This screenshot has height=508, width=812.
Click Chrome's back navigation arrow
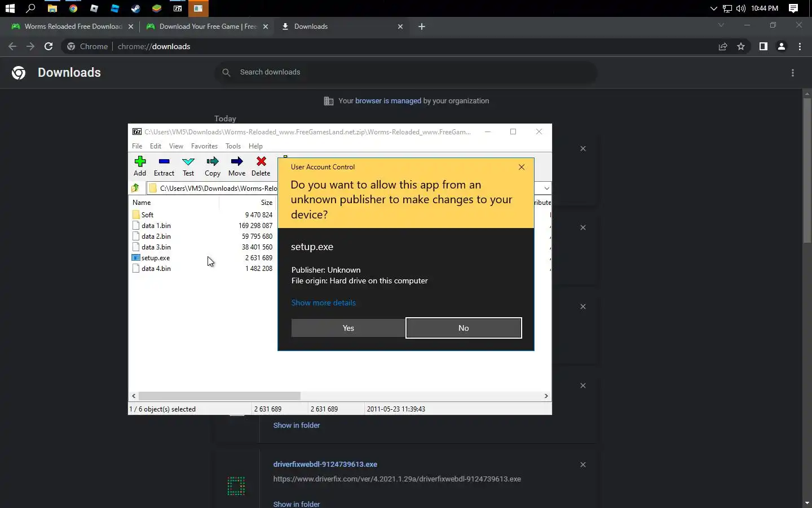(12, 46)
